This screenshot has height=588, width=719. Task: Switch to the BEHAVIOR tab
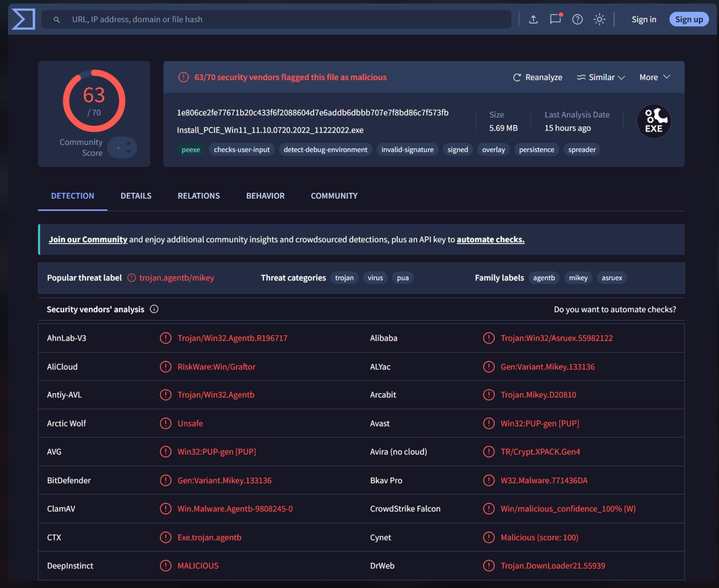[x=265, y=196]
